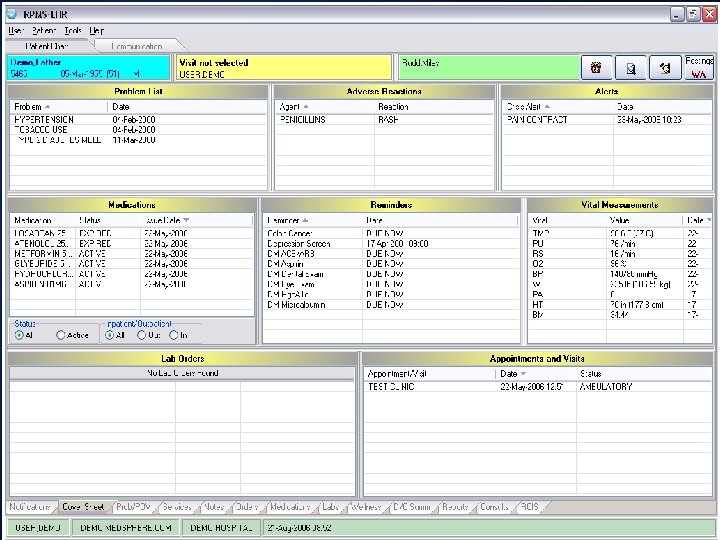Image resolution: width=720 pixels, height=540 pixels.
Task: Open the Patient menu
Action: pyautogui.click(x=44, y=31)
